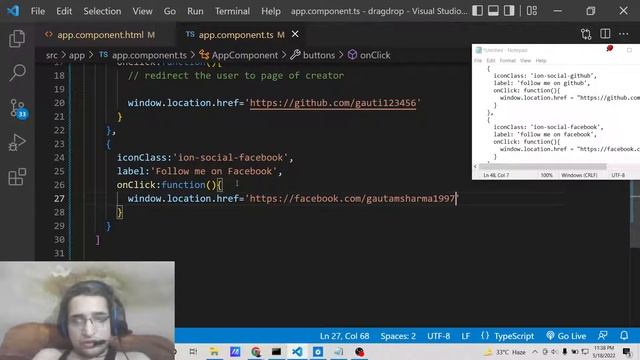
Task: Toggle the primary side bar visibility
Action: (x=478, y=11)
